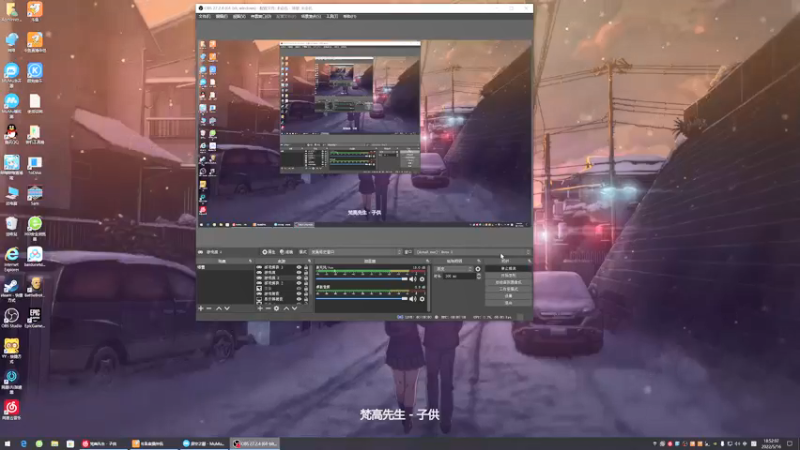The width and height of the screenshot is (800, 450).
Task: Toggle visibility eye of fifth source row
Action: point(299,288)
